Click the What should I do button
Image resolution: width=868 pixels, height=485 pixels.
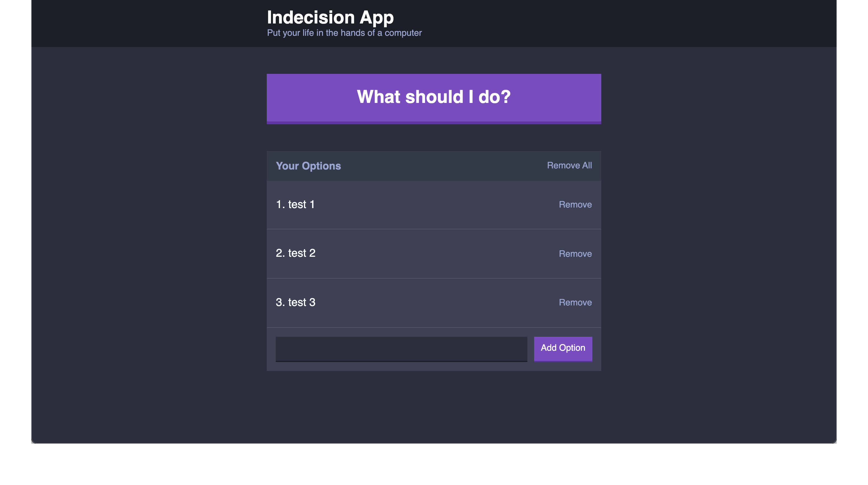point(434,98)
